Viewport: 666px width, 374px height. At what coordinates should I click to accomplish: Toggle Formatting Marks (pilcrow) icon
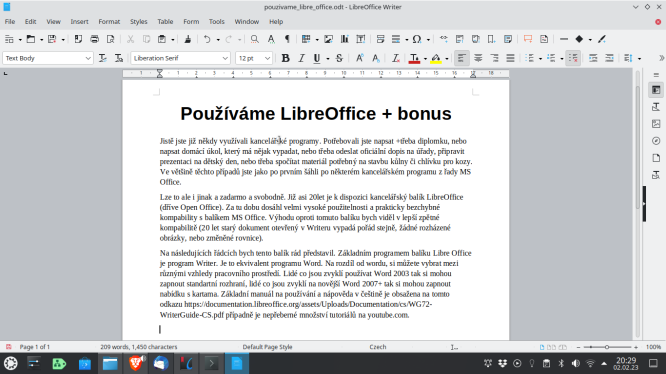[x=287, y=39]
